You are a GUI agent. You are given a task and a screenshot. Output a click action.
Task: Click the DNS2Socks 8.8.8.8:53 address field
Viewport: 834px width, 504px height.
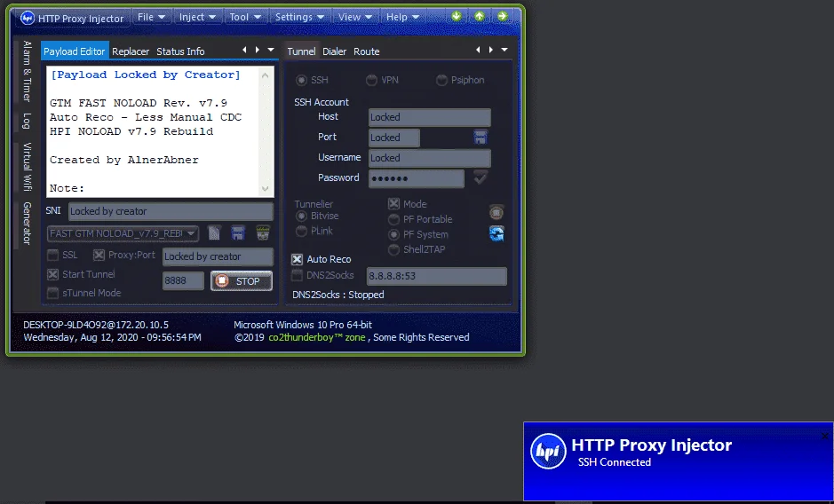click(437, 277)
